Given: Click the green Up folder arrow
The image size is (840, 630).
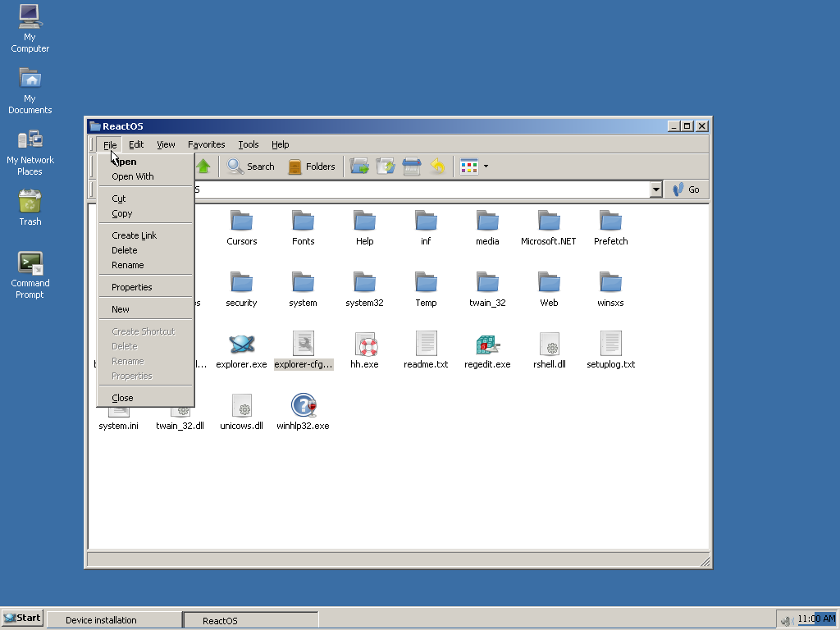Looking at the screenshot, I should point(203,167).
